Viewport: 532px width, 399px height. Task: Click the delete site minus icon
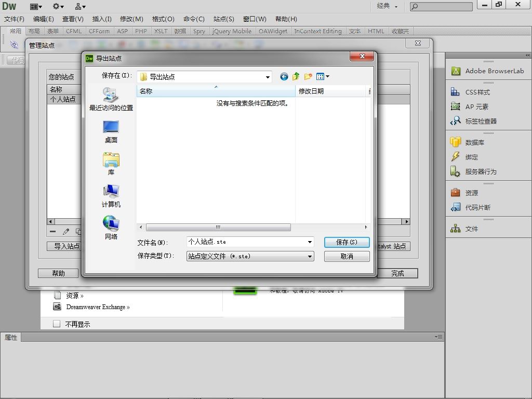coord(52,231)
